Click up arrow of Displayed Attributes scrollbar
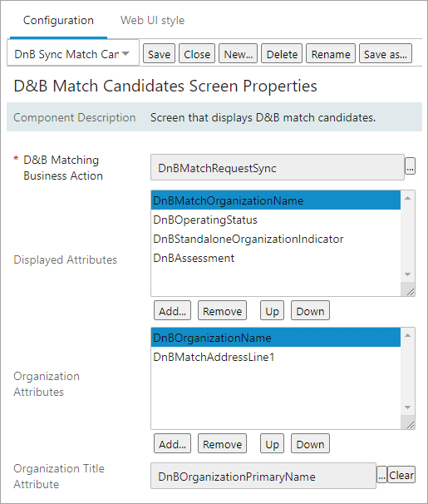 pos(408,198)
